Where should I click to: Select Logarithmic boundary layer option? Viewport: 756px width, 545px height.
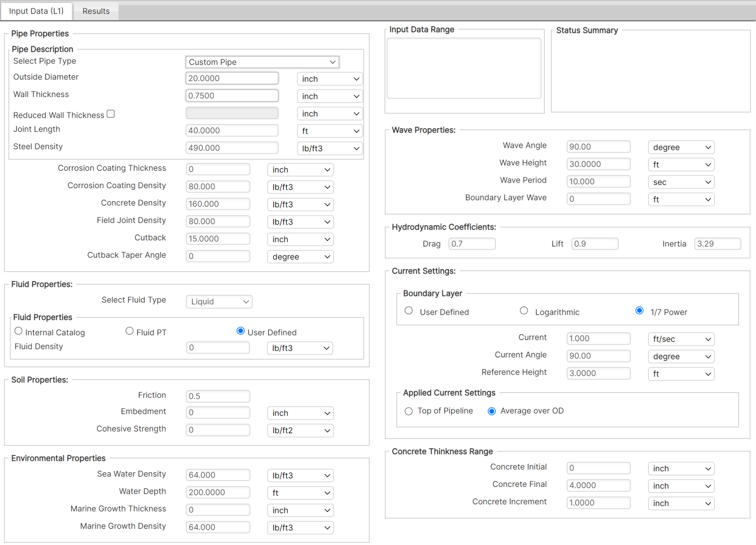(524, 311)
